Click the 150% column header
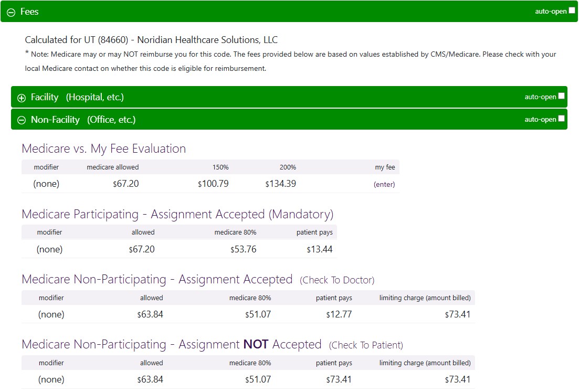 [220, 167]
